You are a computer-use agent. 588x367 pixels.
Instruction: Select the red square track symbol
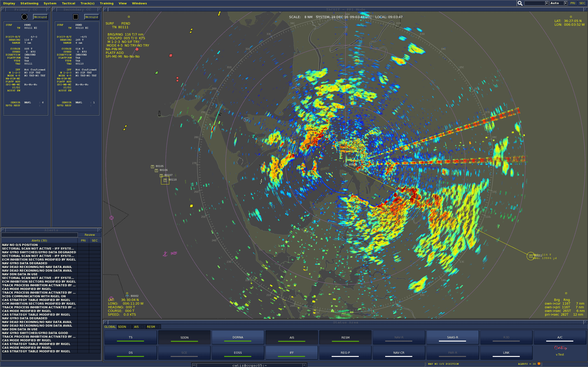click(x=171, y=55)
